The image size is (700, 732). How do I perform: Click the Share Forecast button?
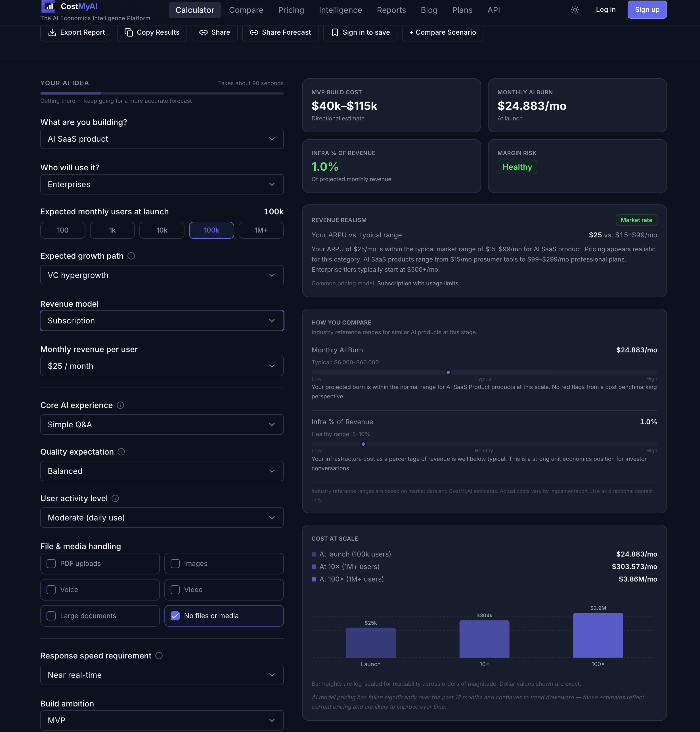tap(280, 32)
